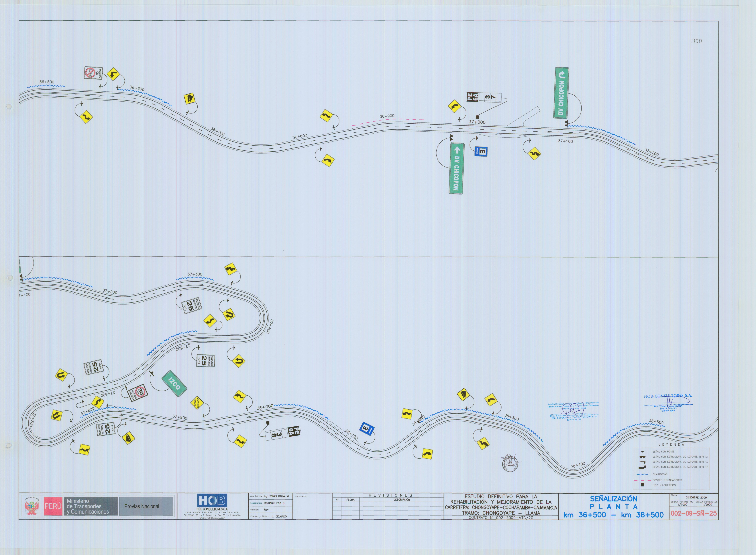Click the page number 300 at top right

(x=697, y=41)
